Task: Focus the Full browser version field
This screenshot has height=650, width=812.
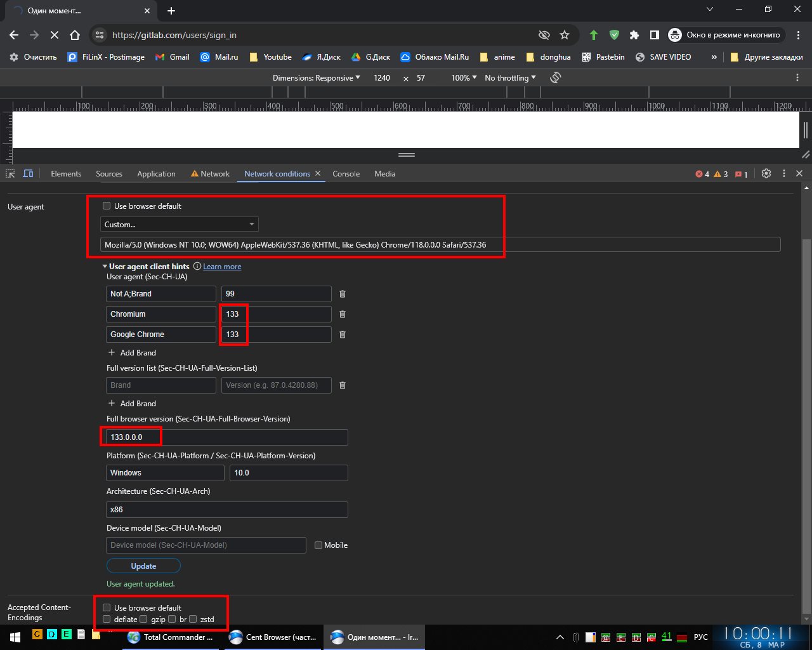Action: (227, 437)
